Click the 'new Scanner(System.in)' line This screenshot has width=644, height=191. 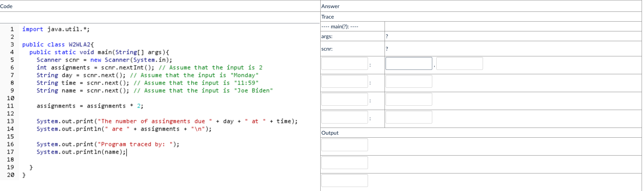click(104, 60)
